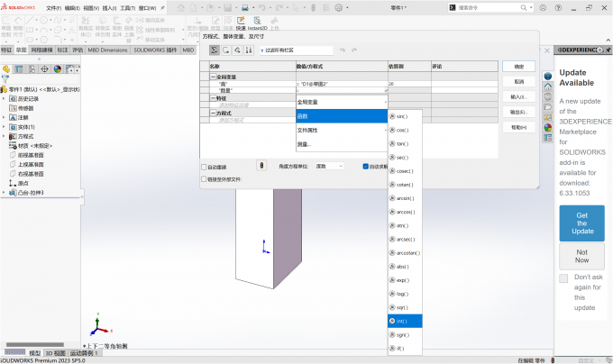Click the Not Now button
The width and height of the screenshot is (613, 364).
(x=581, y=256)
